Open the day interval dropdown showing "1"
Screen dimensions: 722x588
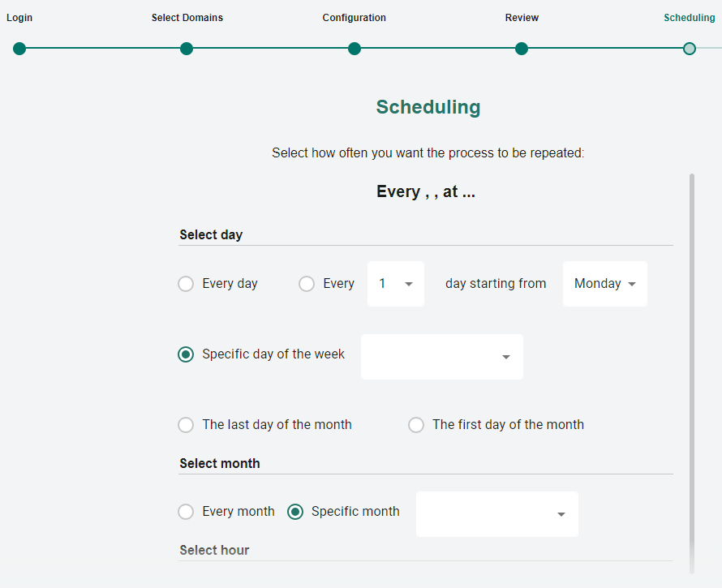(395, 284)
